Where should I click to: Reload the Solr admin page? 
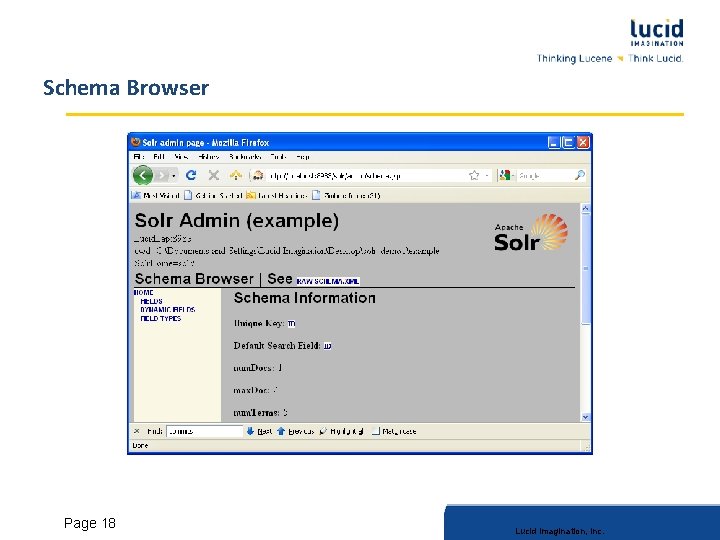[x=191, y=175]
